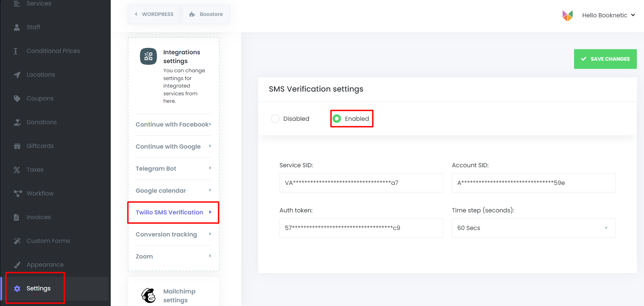Image resolution: width=644 pixels, height=306 pixels.
Task: Select the Giftcards icon in the sidebar
Action: (x=17, y=146)
